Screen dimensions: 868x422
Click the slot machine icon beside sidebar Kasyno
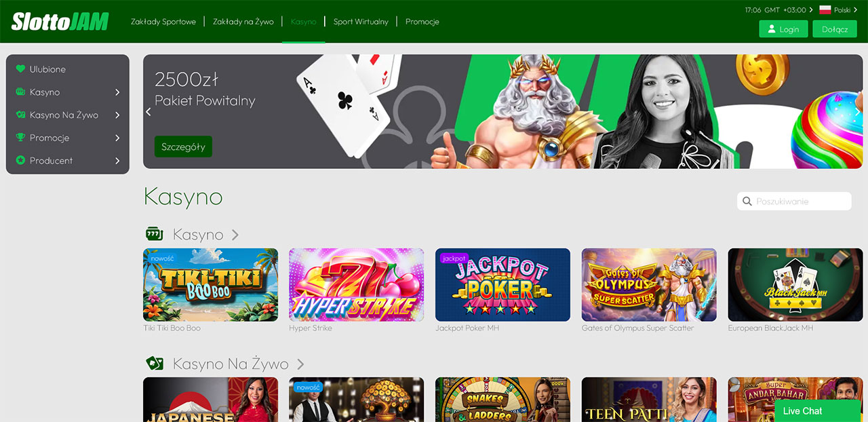[20, 92]
